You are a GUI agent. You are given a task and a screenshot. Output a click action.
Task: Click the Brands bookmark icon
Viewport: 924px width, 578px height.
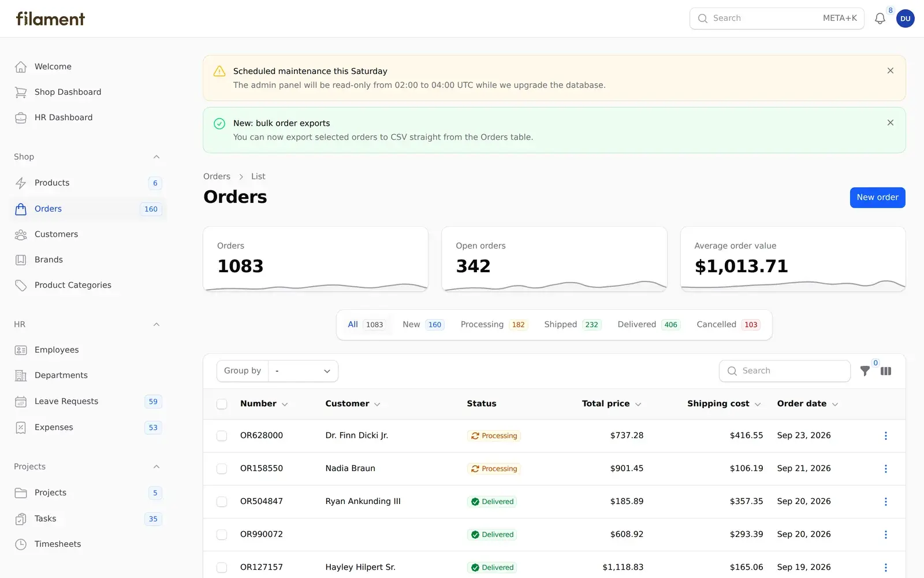tap(21, 260)
